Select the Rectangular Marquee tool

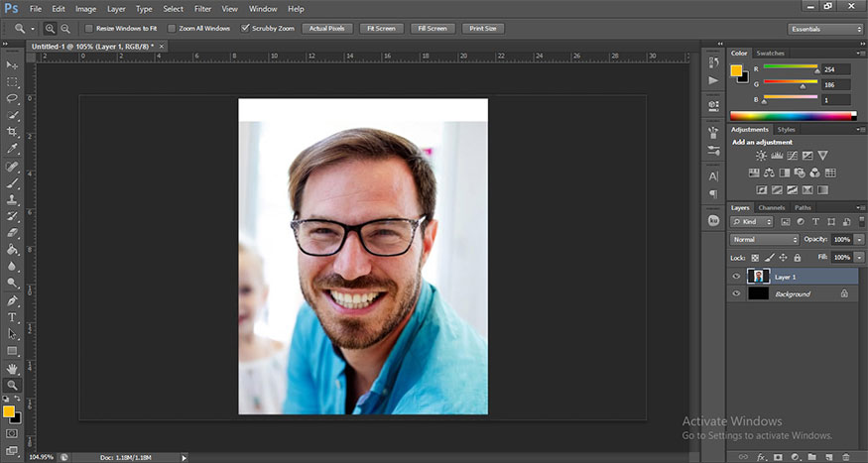coord(12,82)
